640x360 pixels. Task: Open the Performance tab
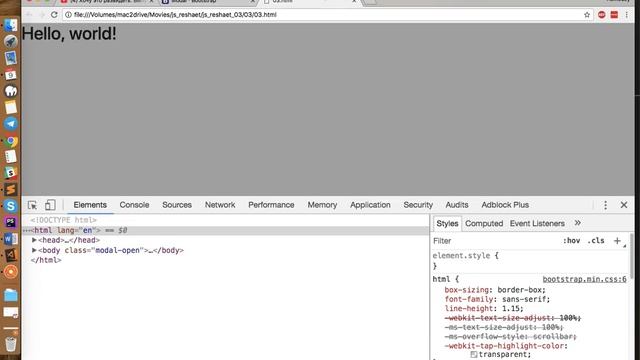(271, 205)
